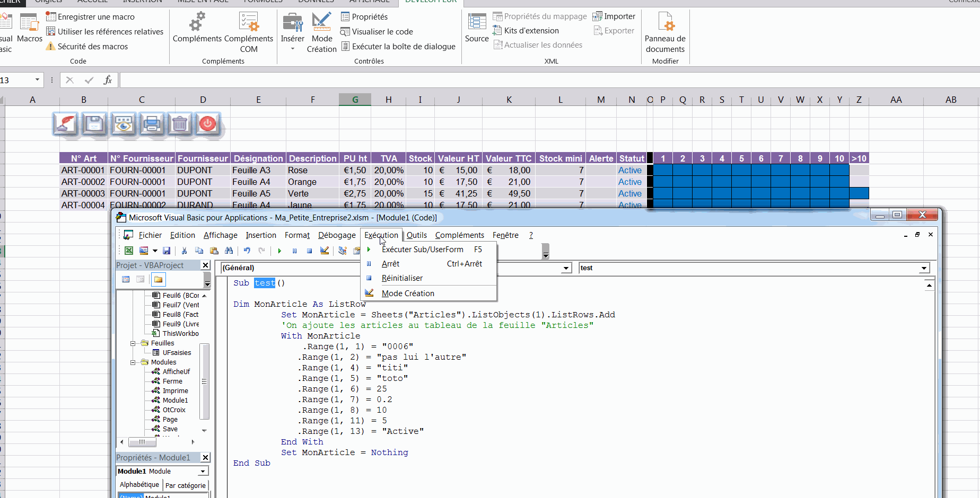Click the Redo arrow in VBA toolbar
Image resolution: width=980 pixels, height=498 pixels.
point(261,251)
